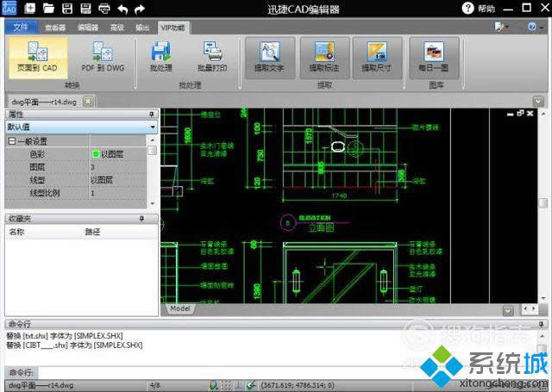Toggle the last green status bar icon
This screenshot has height=392, width=552.
click(x=251, y=386)
